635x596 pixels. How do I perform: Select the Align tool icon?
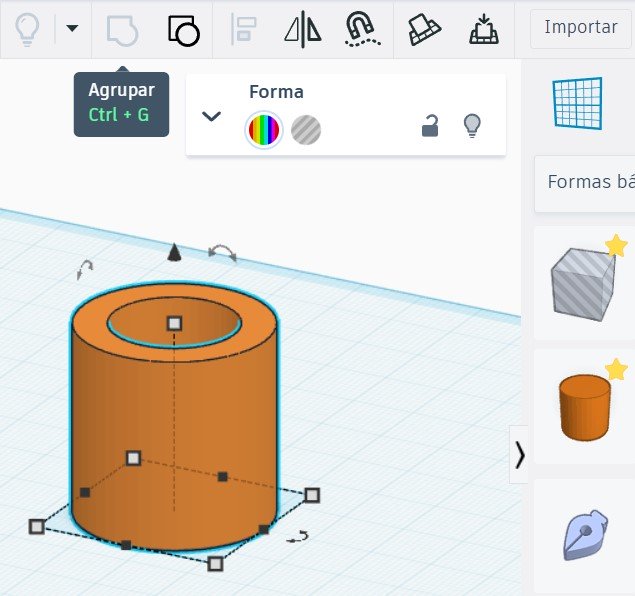[x=243, y=29]
